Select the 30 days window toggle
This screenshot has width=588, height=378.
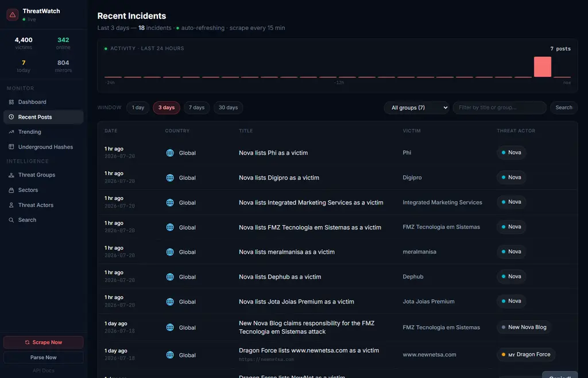(x=228, y=107)
